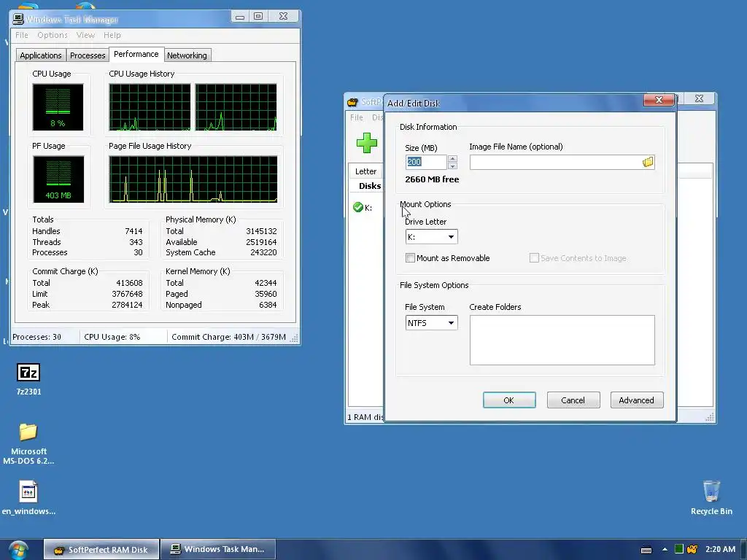Viewport: 747px width, 560px height.
Task: Maximize the Windows Task Manager window
Action: [x=258, y=17]
